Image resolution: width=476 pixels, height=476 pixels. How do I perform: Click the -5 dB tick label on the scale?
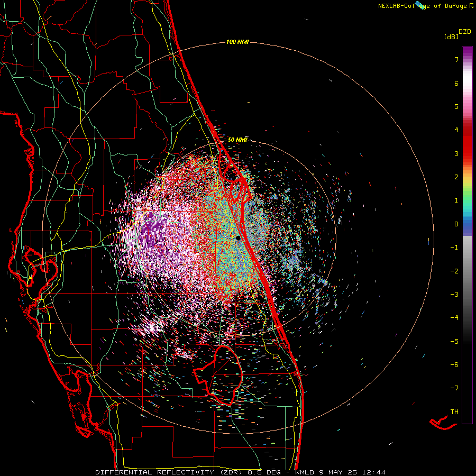point(454,342)
